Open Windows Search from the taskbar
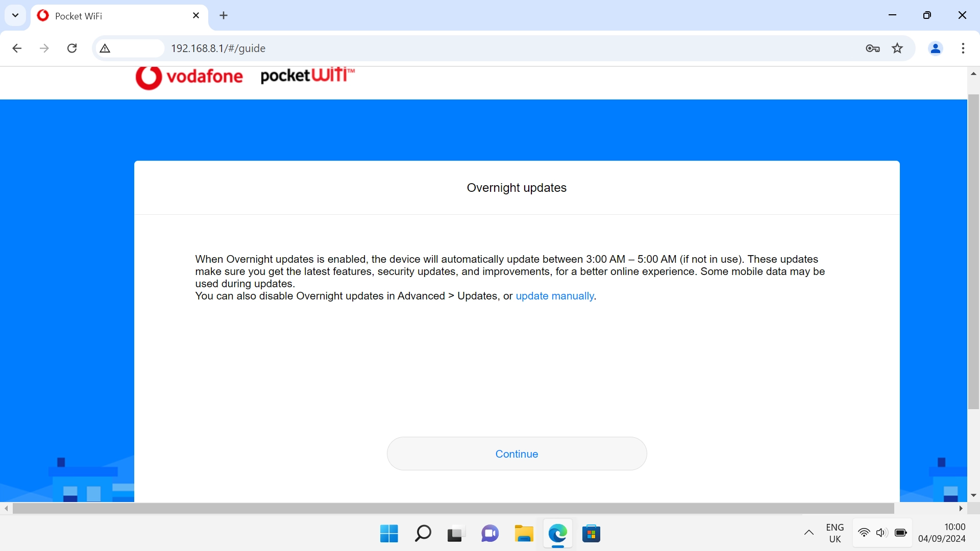This screenshot has height=551, width=980. click(x=423, y=534)
